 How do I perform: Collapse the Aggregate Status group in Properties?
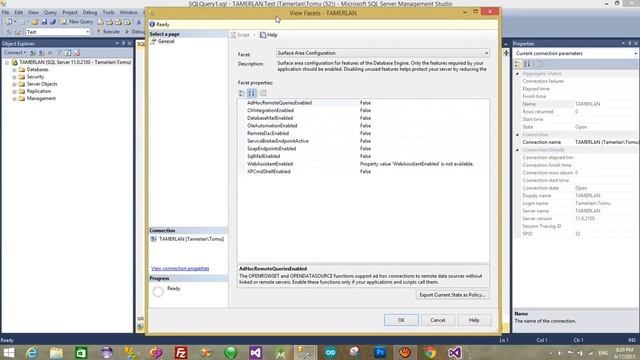click(x=518, y=74)
